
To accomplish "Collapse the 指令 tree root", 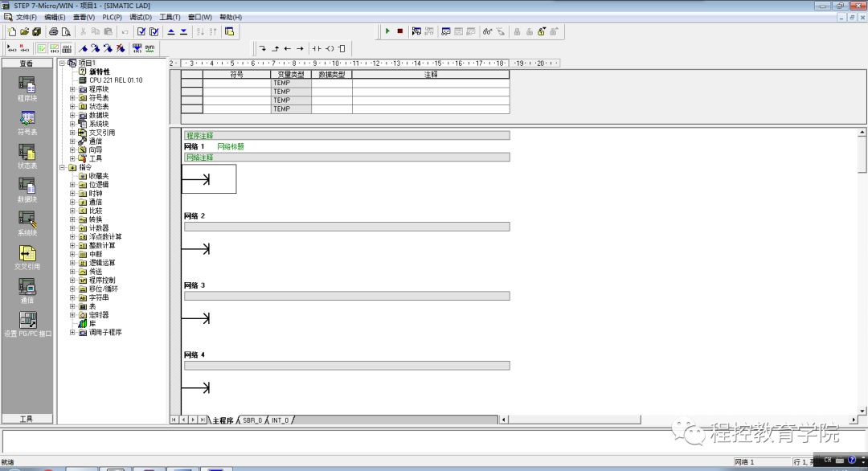I will click(x=63, y=167).
